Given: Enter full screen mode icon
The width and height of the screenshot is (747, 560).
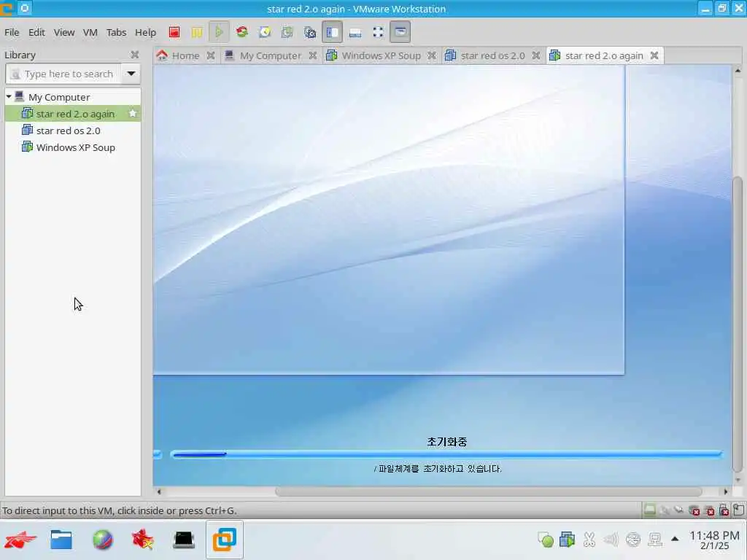Looking at the screenshot, I should coord(378,32).
